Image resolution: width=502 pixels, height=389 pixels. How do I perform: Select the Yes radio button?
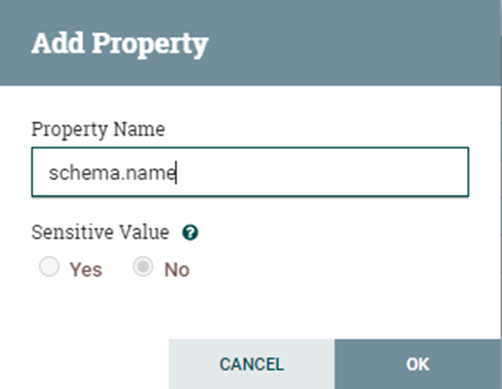49,267
